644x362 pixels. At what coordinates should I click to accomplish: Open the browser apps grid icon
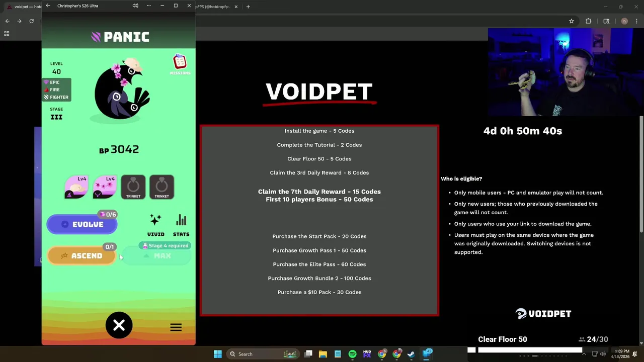(7, 33)
